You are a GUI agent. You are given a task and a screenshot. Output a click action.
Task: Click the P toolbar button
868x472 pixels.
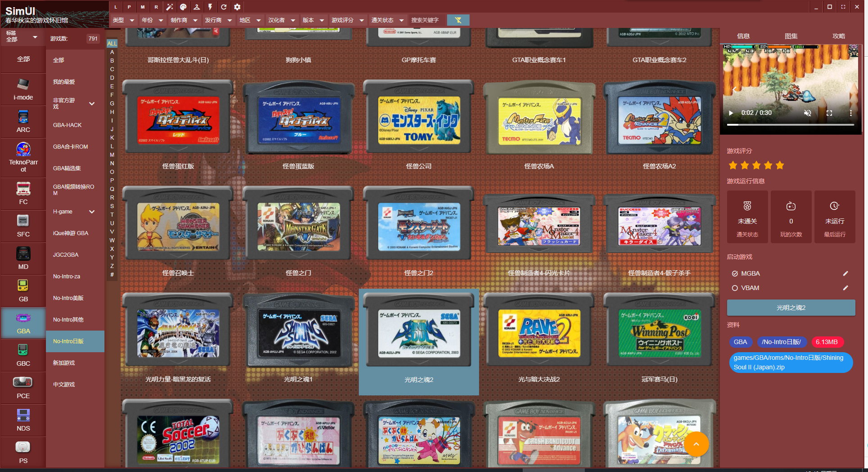[129, 7]
